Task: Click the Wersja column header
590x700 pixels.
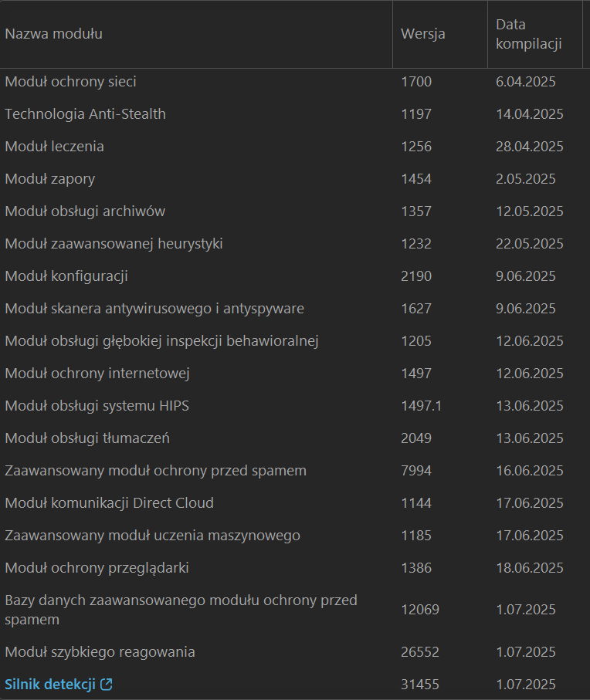Action: coord(423,34)
